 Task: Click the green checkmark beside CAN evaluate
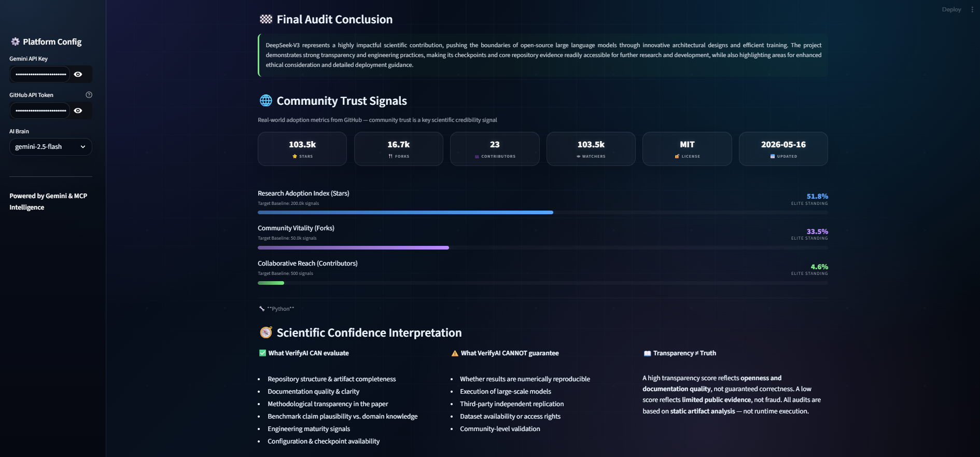(262, 353)
